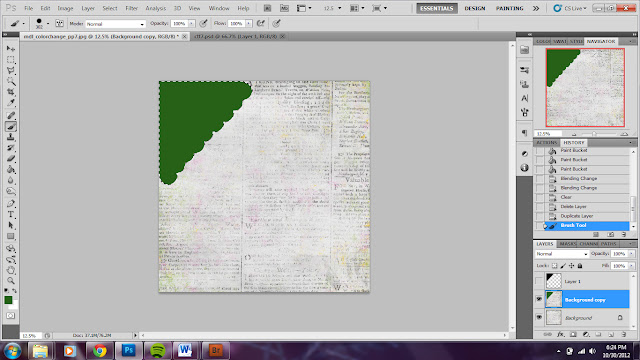The height and width of the screenshot is (360, 640).
Task: Open the Opacity slider dropdown in options bar
Action: click(x=191, y=24)
